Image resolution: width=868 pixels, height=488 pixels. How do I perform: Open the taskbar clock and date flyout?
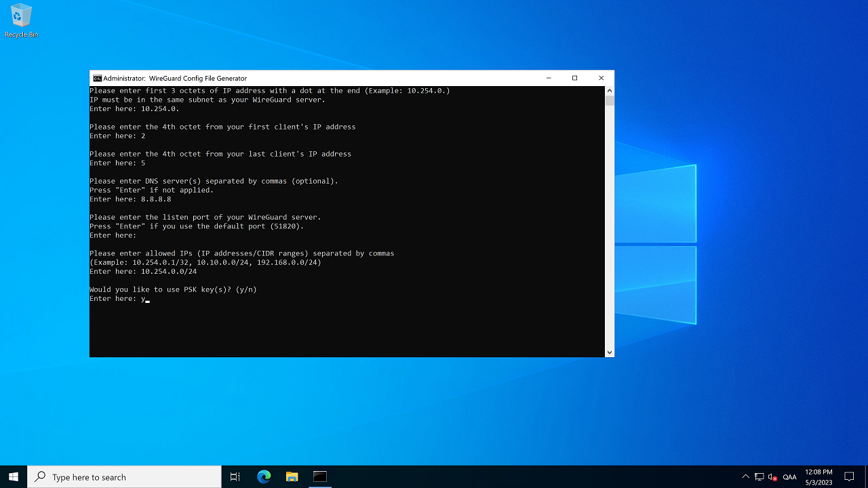818,476
